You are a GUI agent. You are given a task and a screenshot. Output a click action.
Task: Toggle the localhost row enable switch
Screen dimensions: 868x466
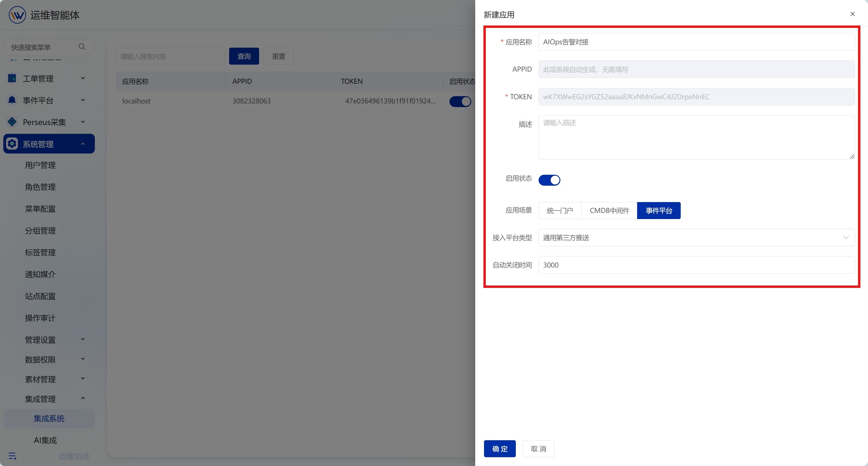pyautogui.click(x=460, y=101)
